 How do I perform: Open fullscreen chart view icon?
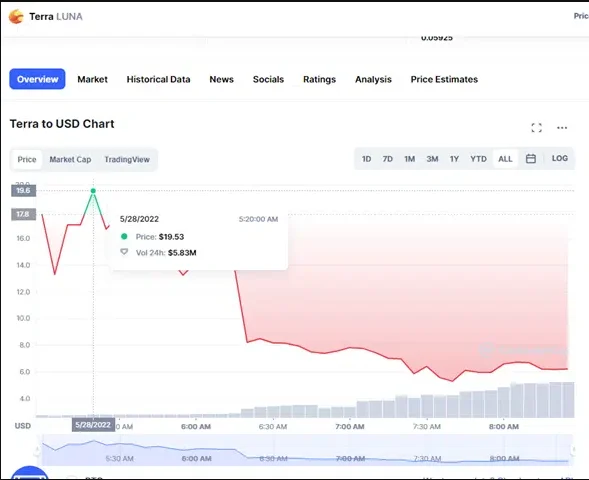(536, 128)
